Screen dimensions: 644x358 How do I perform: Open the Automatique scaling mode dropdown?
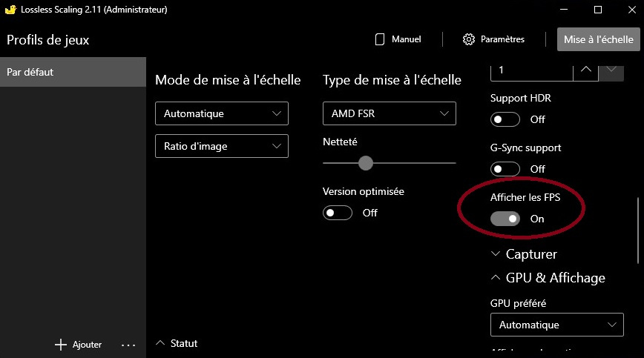[221, 113]
